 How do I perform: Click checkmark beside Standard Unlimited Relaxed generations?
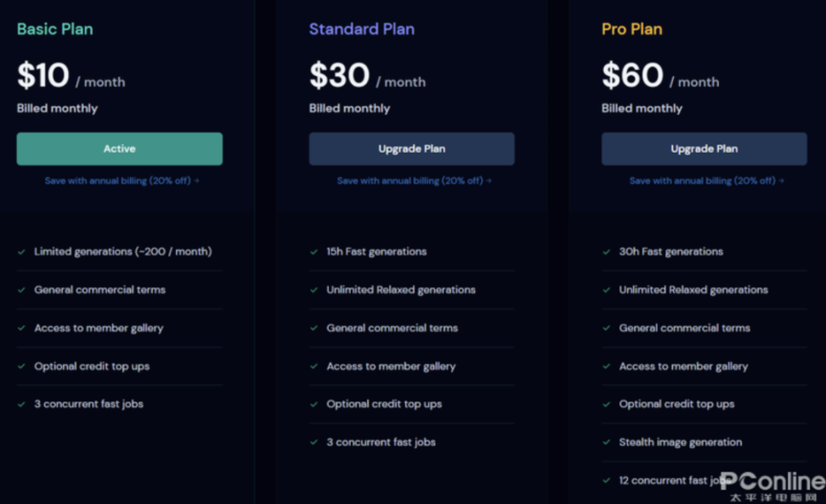[314, 290]
